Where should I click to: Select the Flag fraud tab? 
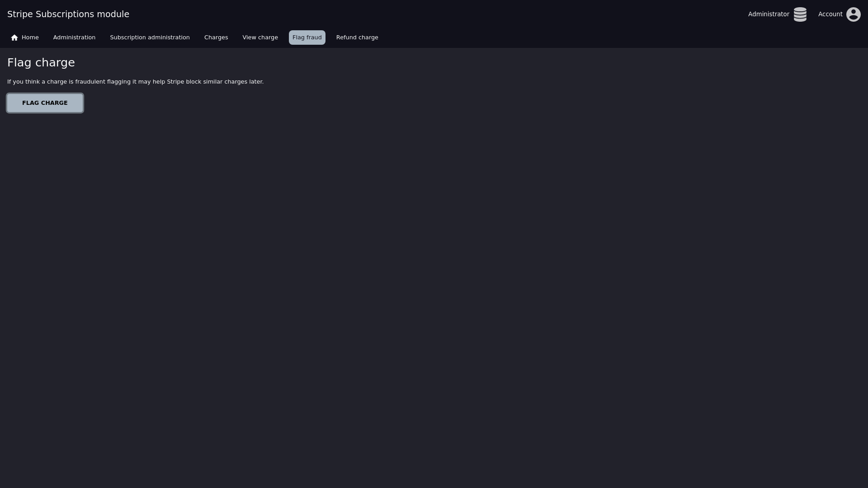[307, 38]
